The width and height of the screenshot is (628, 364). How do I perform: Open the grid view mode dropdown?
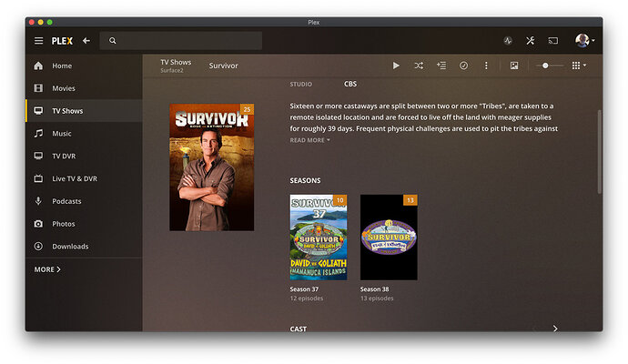[x=579, y=66]
